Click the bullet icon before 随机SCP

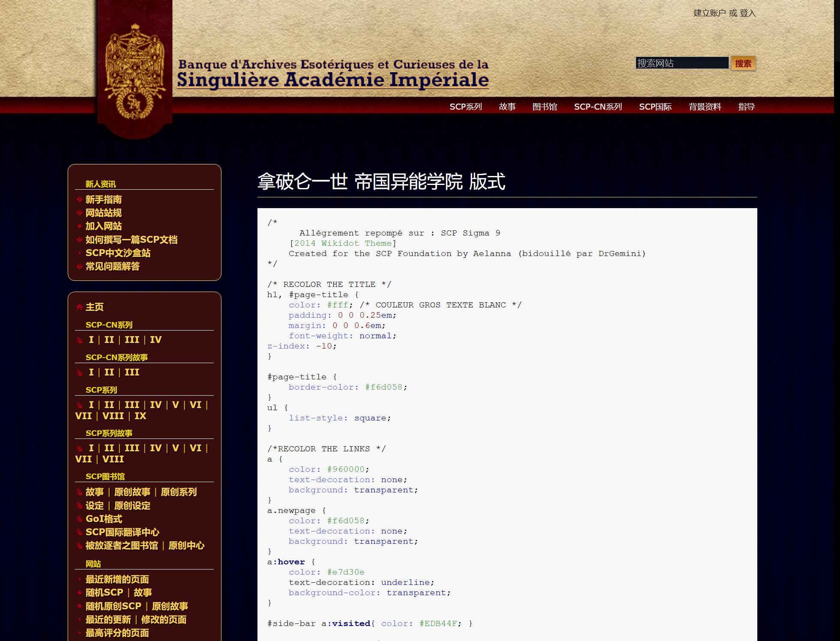click(x=79, y=593)
